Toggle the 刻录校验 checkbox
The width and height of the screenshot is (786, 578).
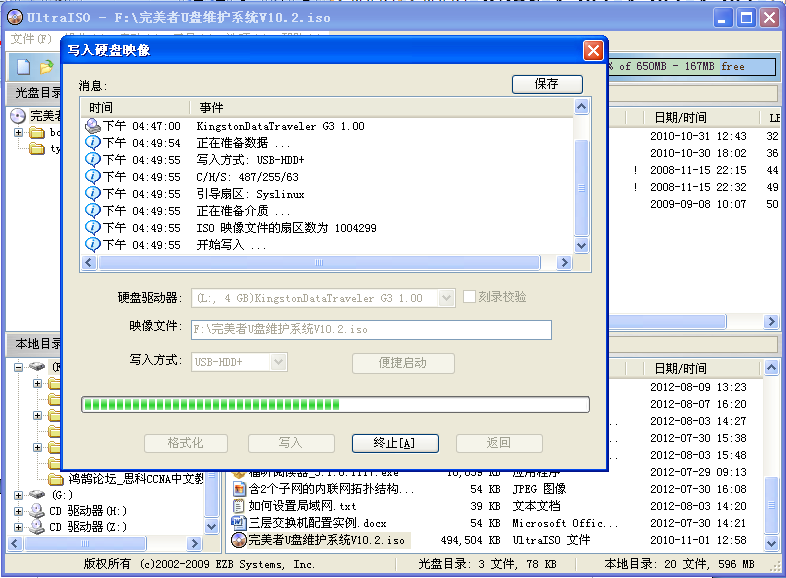[x=469, y=296]
